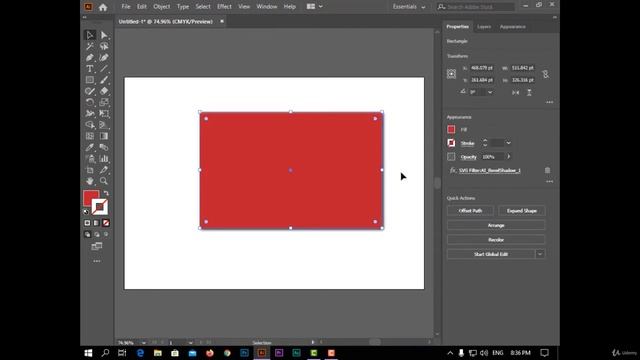
Task: Select the Perspective Grid tool
Action: tap(104, 125)
